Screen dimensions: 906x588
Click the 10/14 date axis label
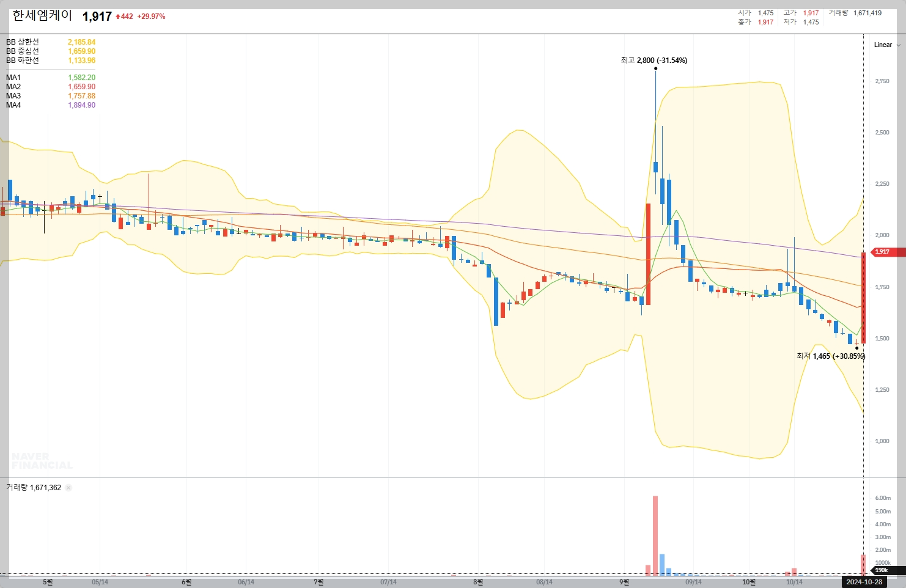click(794, 582)
